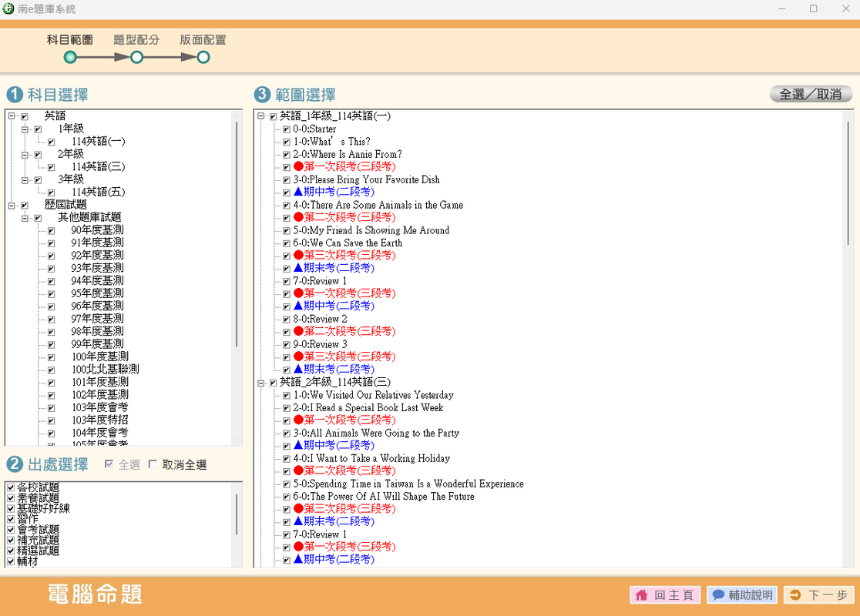This screenshot has width=860, height=616.
Task: Select 7-0:Review 1 under 114英語(一)
Action: point(320,281)
